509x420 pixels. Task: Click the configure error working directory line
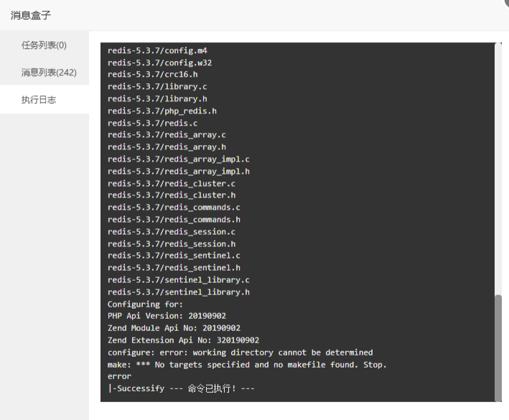[x=241, y=353]
